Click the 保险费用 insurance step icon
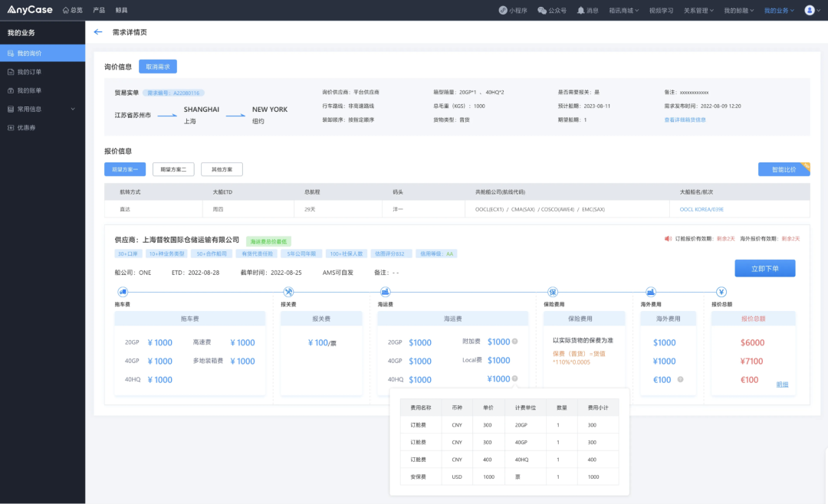Image resolution: width=828 pixels, height=504 pixels. [x=552, y=291]
